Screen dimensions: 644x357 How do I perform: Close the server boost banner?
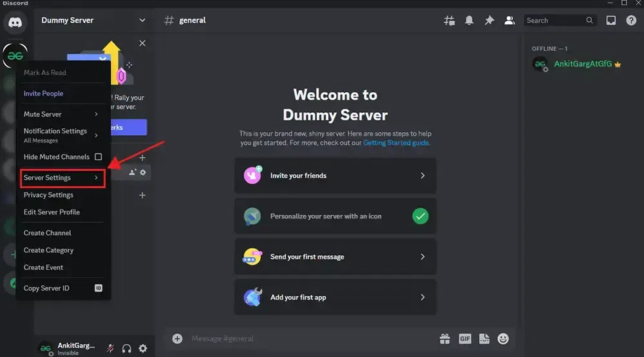(142, 43)
